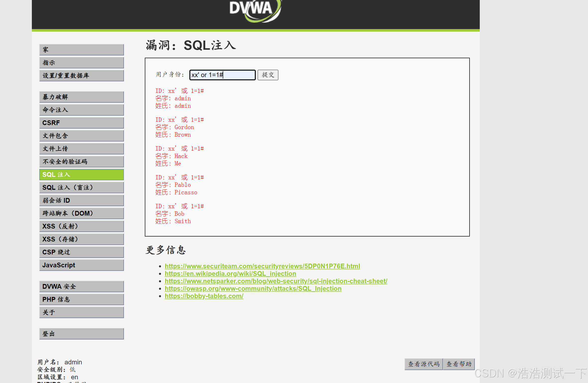Viewport: 588px width, 383px height.
Task: Open the JavaScript menu item
Action: click(81, 265)
